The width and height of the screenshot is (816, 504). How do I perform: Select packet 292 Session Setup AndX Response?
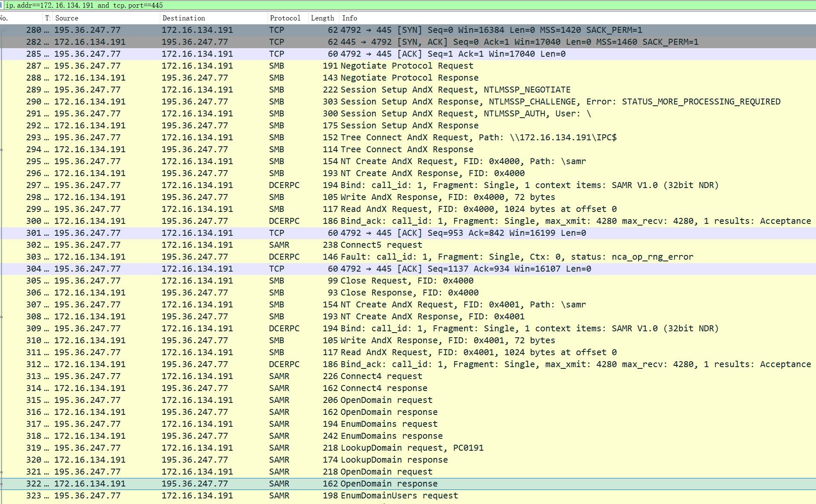pos(408,125)
